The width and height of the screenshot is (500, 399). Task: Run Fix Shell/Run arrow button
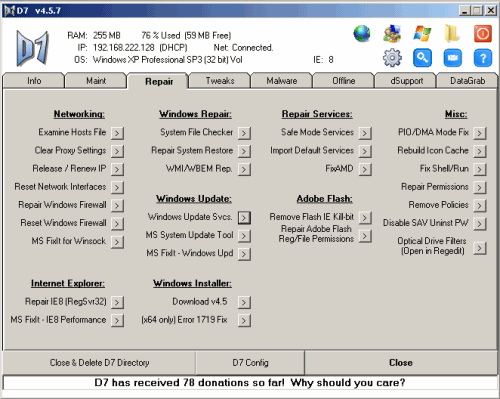(480, 169)
